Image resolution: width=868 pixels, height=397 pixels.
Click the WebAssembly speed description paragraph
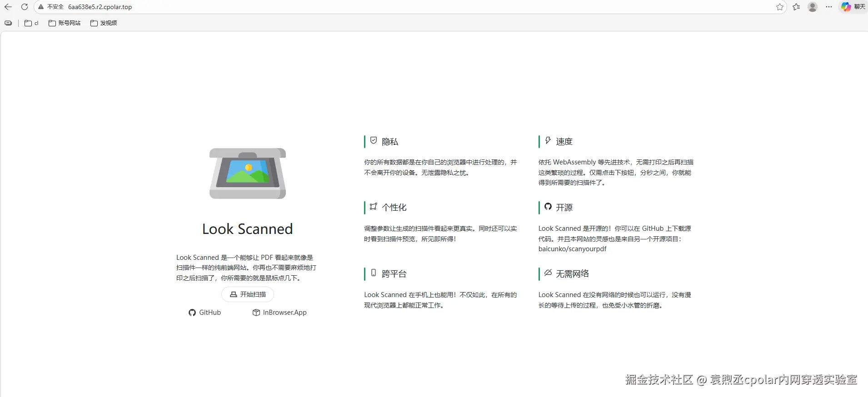(x=616, y=173)
